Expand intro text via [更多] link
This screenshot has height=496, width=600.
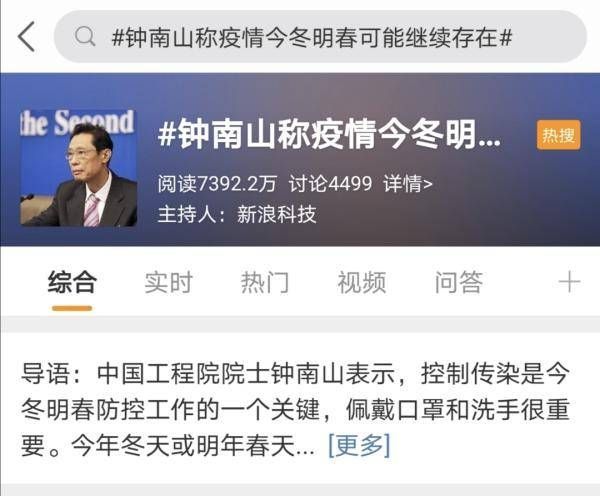359,445
